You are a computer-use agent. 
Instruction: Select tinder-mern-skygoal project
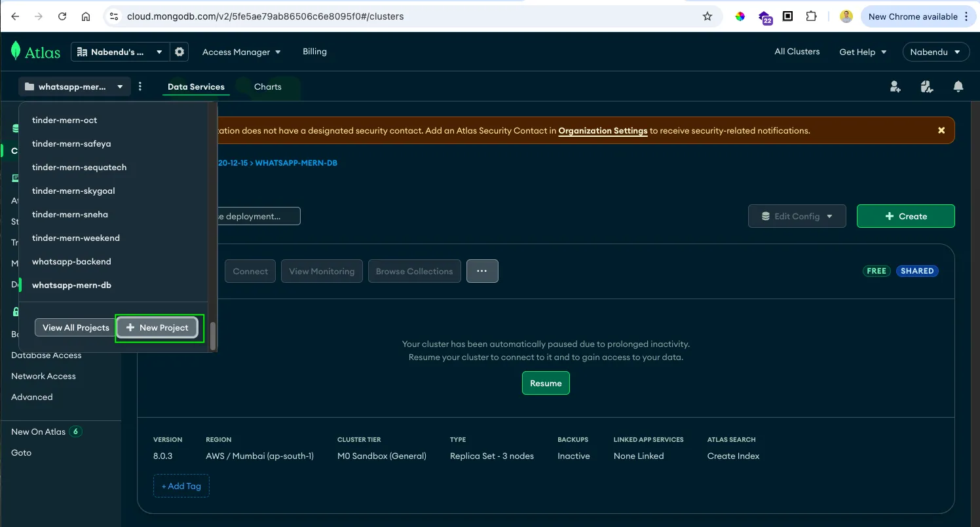pos(114,191)
